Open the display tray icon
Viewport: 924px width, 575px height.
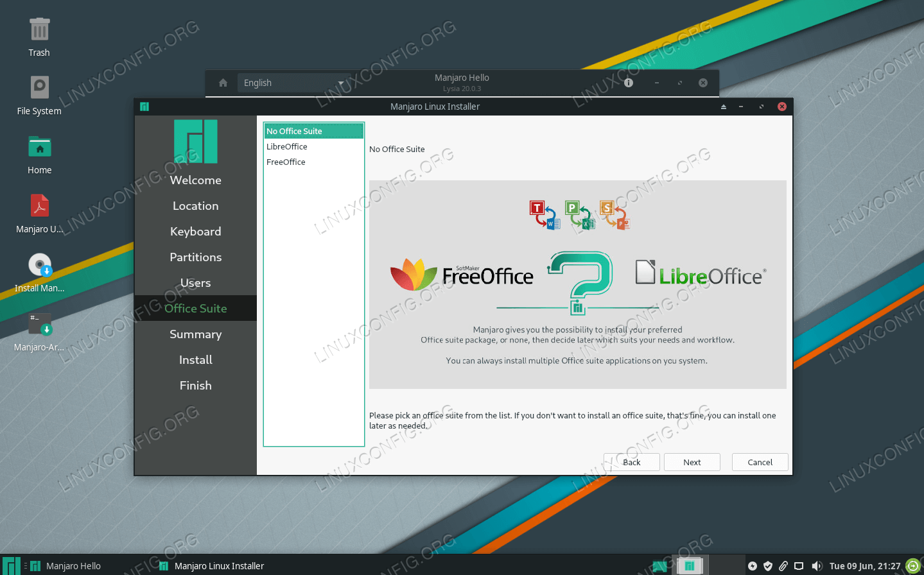(x=799, y=566)
